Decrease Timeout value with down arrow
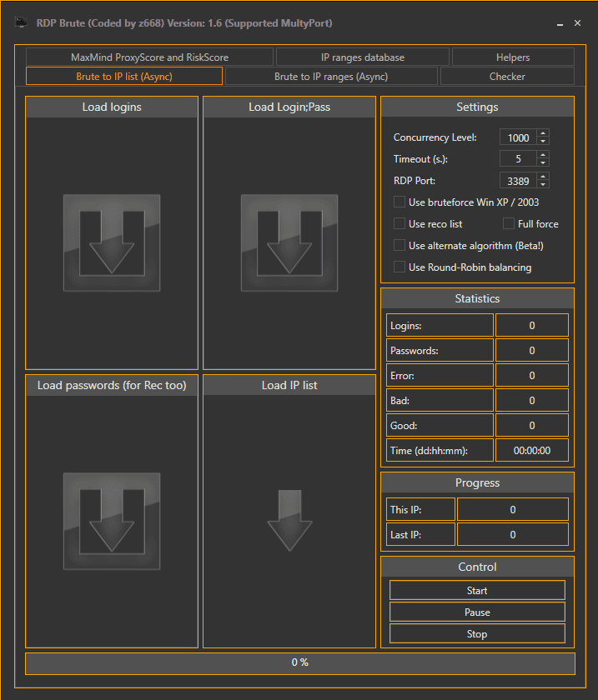The height and width of the screenshot is (700, 598). pos(543,162)
